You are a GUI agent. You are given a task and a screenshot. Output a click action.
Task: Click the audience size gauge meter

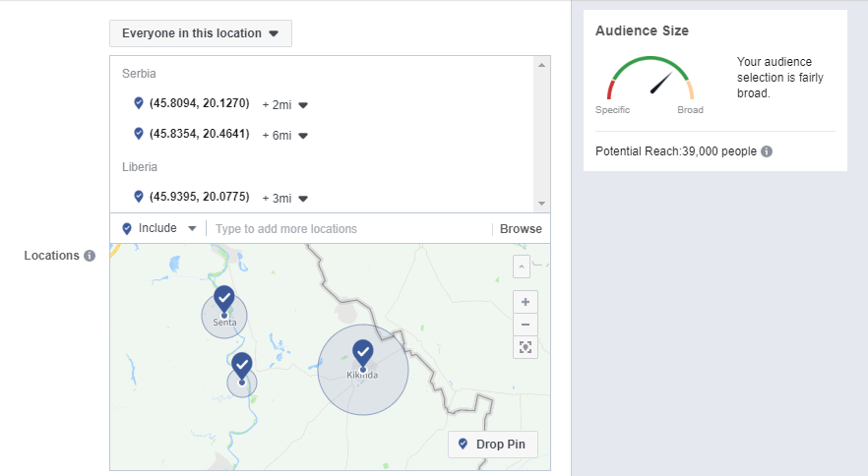(651, 79)
